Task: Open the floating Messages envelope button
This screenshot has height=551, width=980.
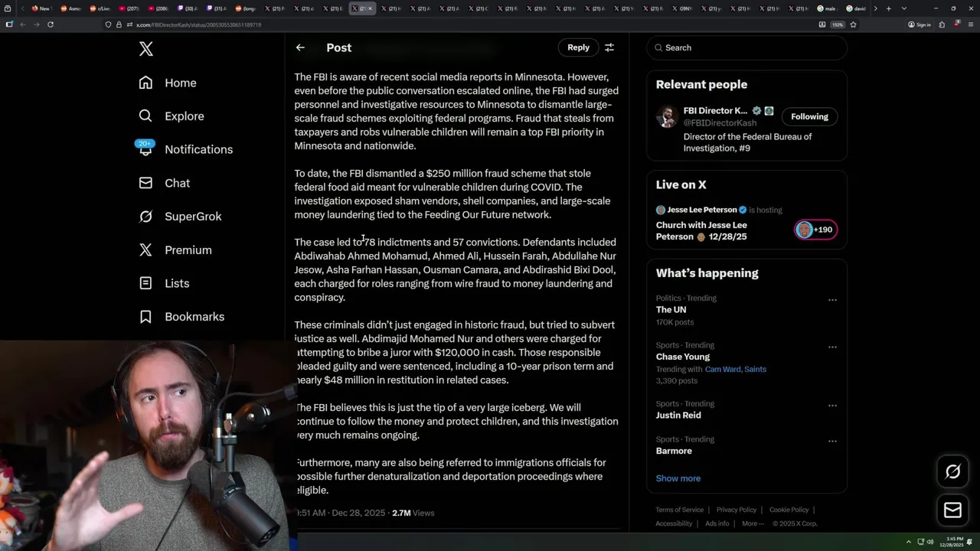Action: (x=952, y=510)
